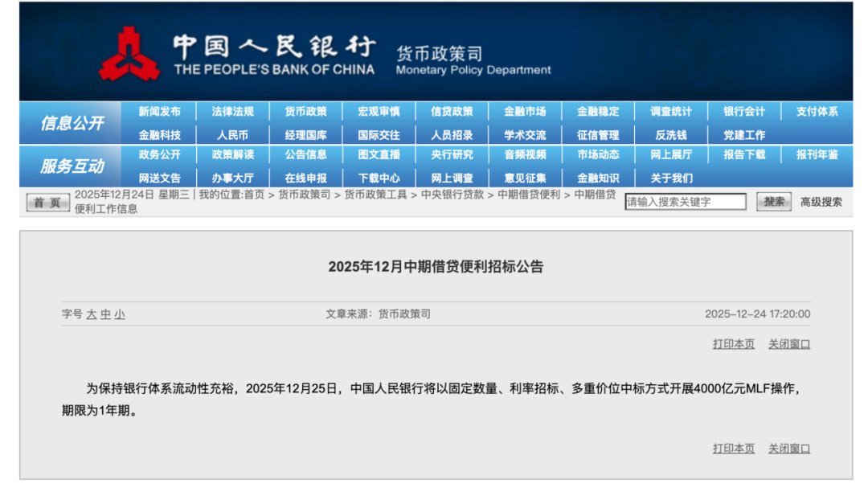Select 反洗钱 menu item
The height and width of the screenshot is (492, 868).
(671, 135)
